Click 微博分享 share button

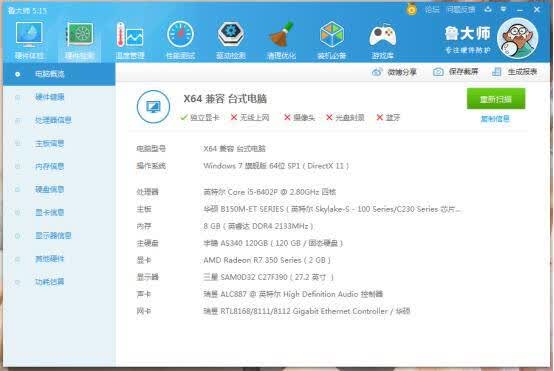[x=394, y=72]
